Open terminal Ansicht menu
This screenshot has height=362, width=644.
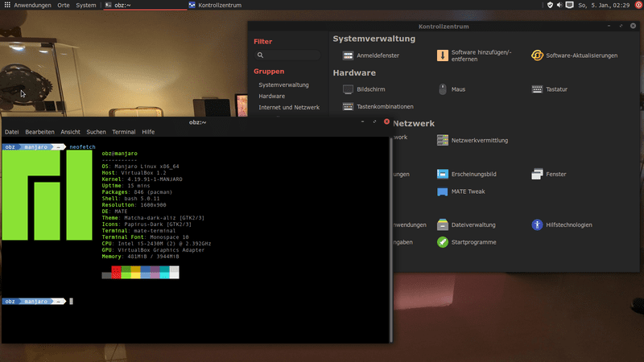pyautogui.click(x=70, y=132)
